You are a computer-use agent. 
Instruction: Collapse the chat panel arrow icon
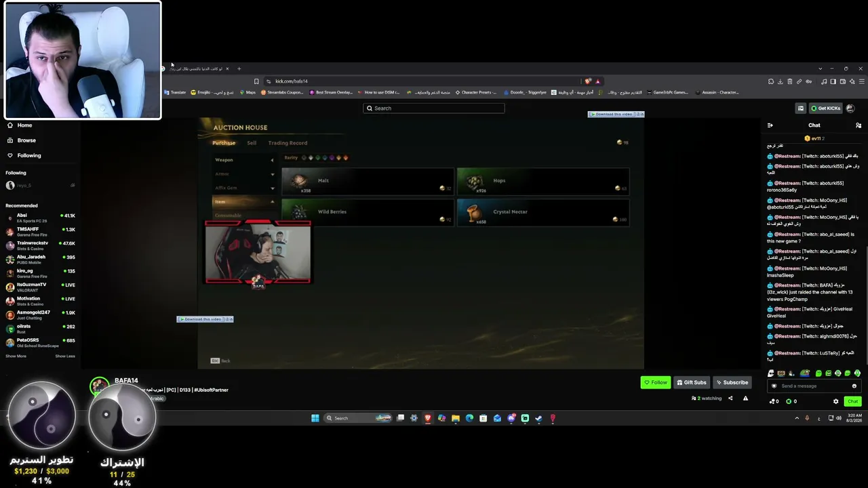tap(770, 125)
